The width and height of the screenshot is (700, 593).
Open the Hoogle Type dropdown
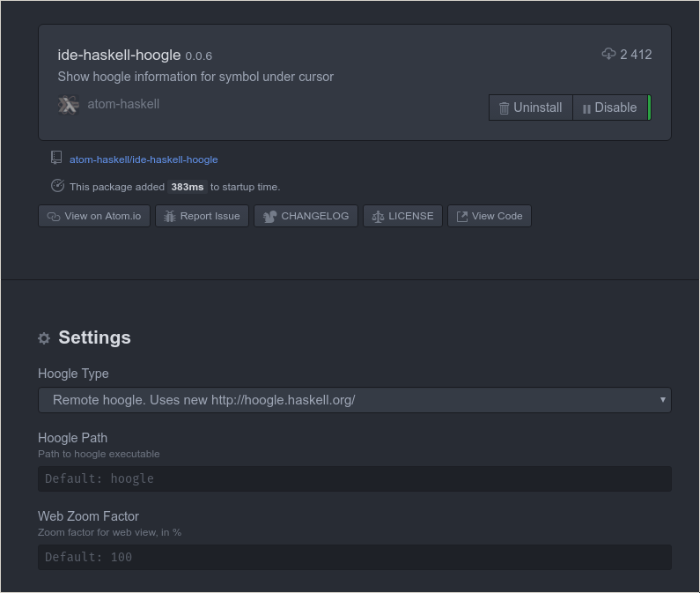(x=355, y=400)
